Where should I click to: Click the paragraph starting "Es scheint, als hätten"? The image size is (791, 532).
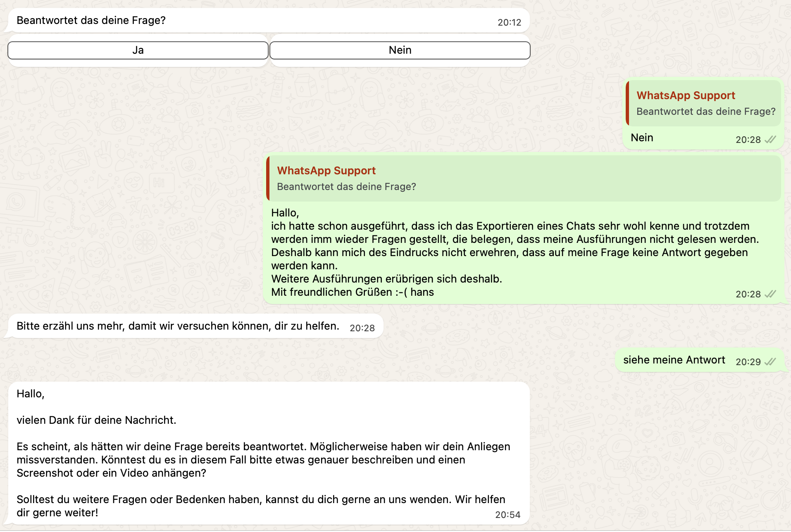pyautogui.click(x=263, y=460)
